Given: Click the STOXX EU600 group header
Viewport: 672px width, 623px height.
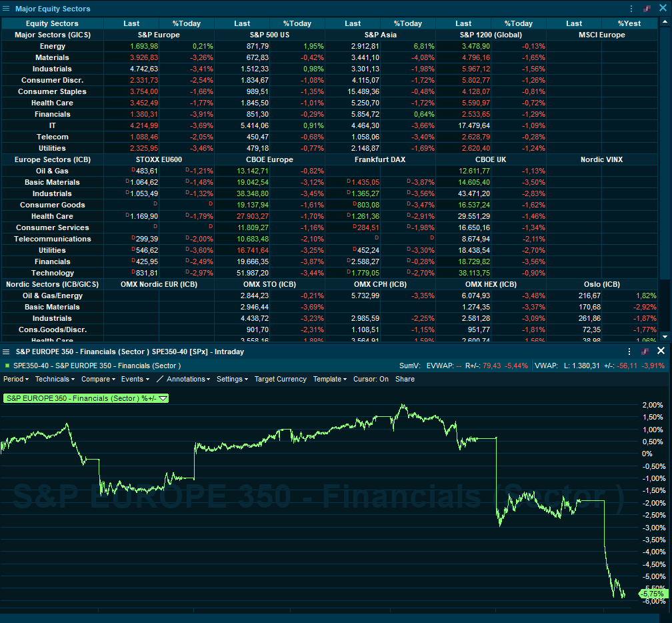Looking at the screenshot, I should pos(159,159).
